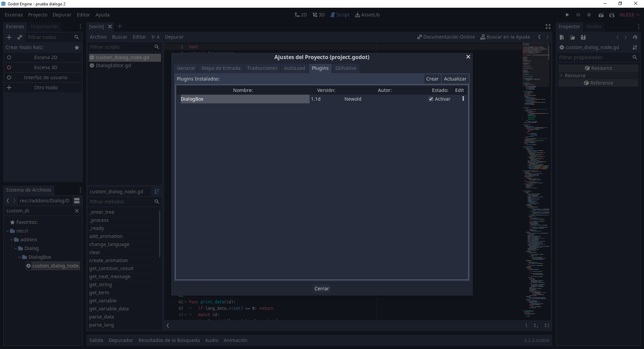Click the Play custom scene icon
The image size is (644, 349).
tap(612, 15)
